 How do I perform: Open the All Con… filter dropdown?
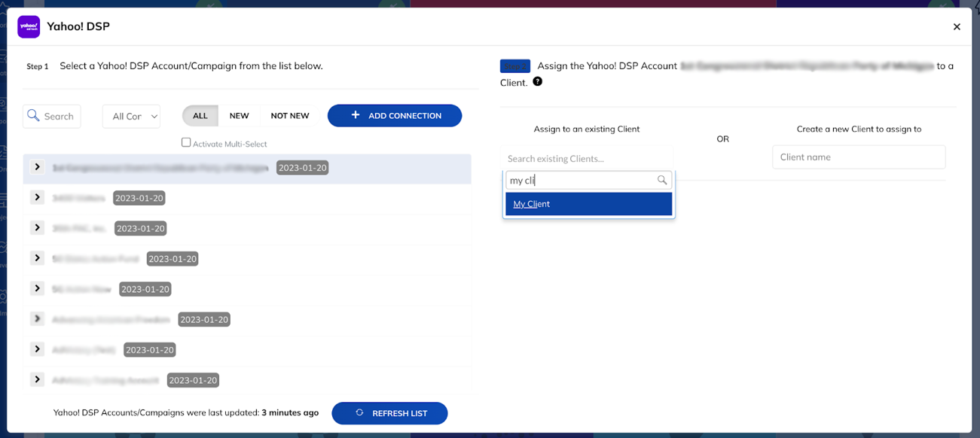click(x=132, y=116)
